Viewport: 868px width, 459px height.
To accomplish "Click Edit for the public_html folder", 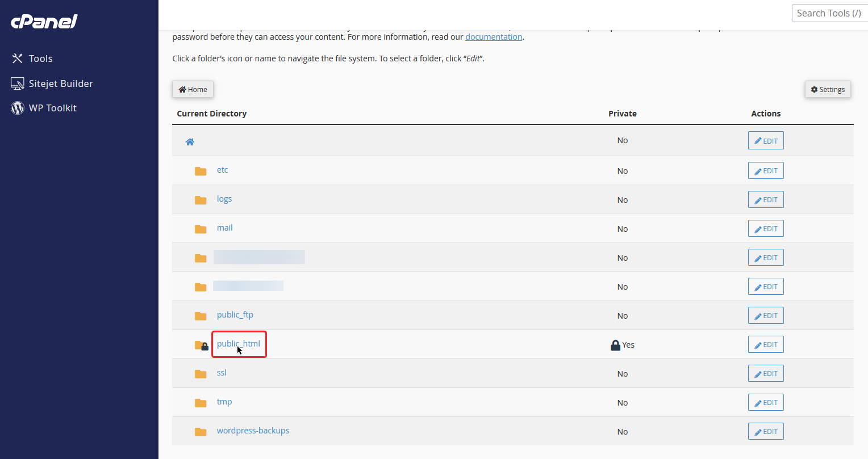I will 765,345.
